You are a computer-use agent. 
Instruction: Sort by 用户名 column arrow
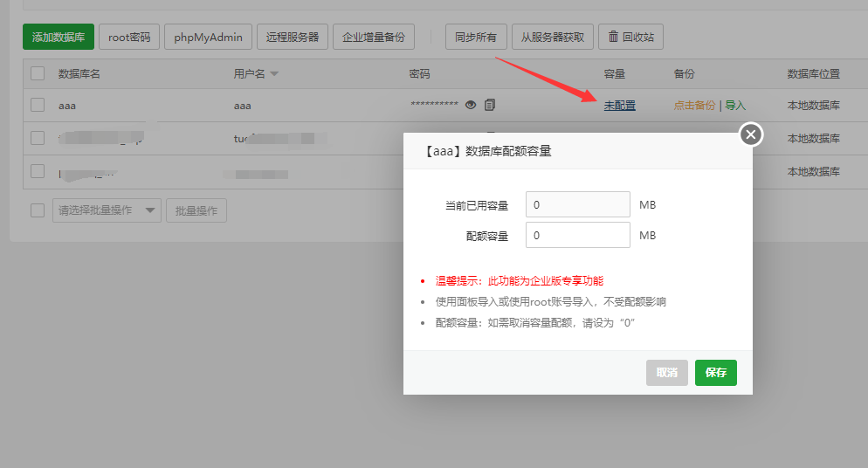[274, 74]
